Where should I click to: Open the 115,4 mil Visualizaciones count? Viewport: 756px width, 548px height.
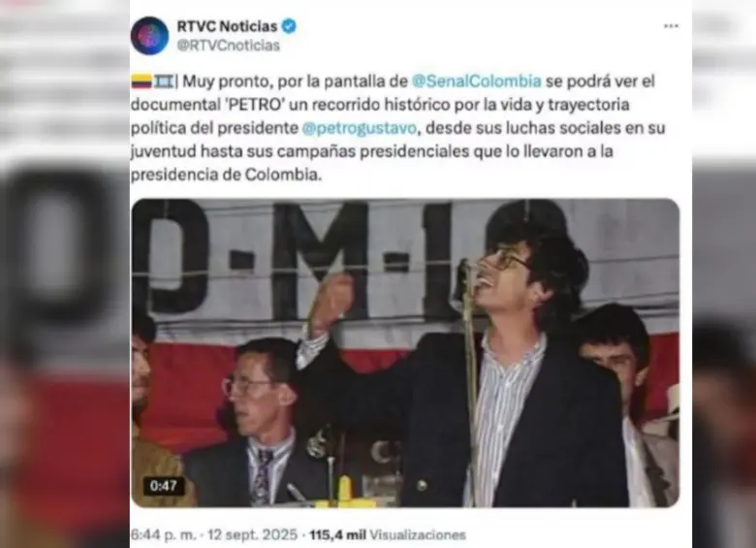click(x=388, y=535)
